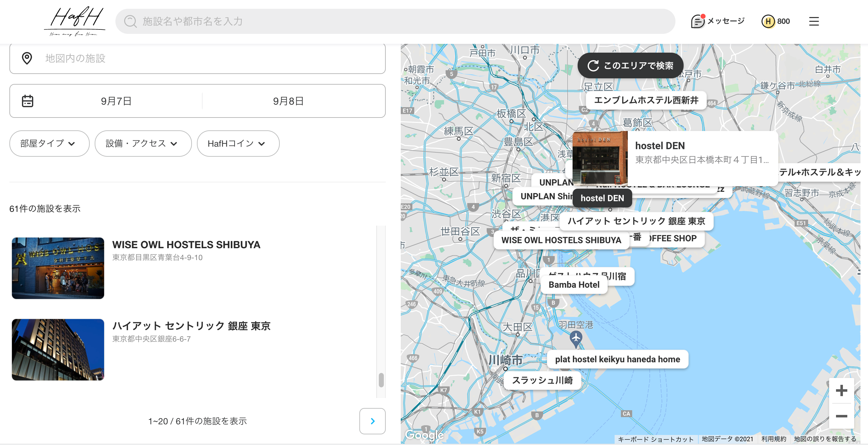Click 地図データ ©2021 attribution
Viewport: 868px width, 445px height.
point(727,439)
